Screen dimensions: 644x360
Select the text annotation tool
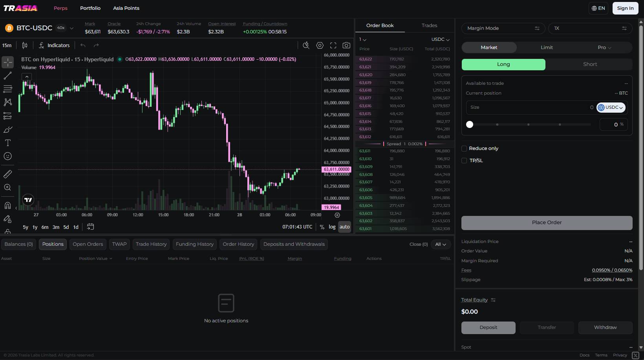click(8, 143)
